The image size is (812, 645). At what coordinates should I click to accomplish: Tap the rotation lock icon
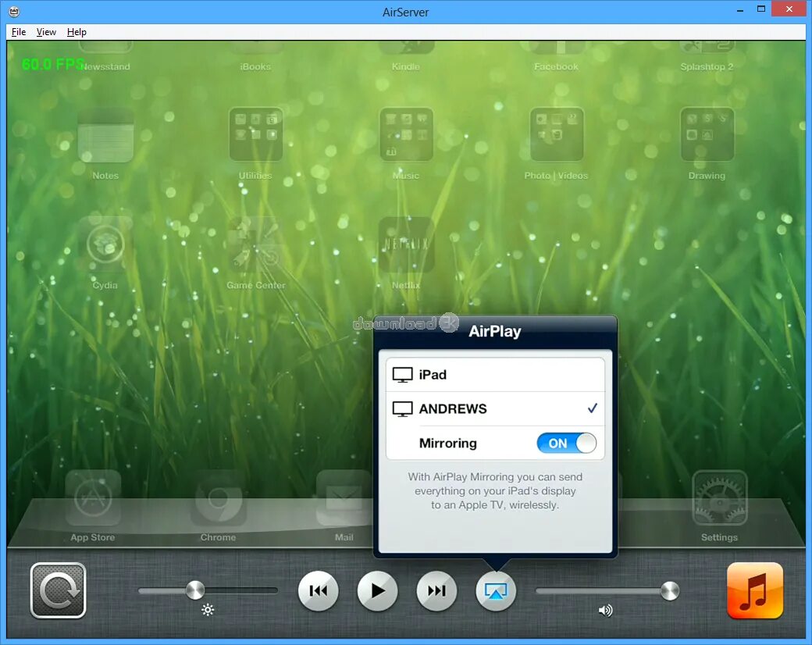click(x=58, y=590)
